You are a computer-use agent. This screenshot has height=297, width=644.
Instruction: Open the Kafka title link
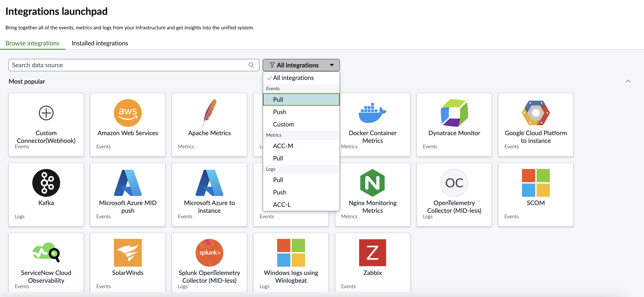pyautogui.click(x=46, y=203)
